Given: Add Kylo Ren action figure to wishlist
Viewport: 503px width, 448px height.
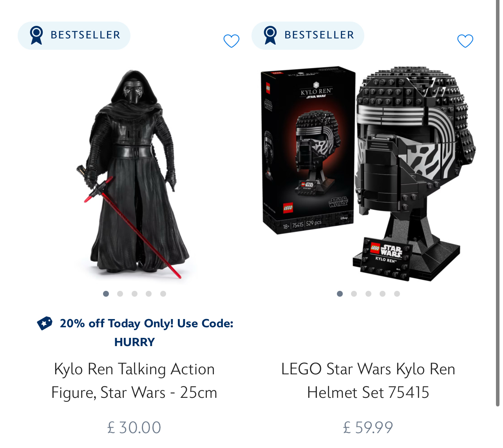Looking at the screenshot, I should [x=231, y=41].
